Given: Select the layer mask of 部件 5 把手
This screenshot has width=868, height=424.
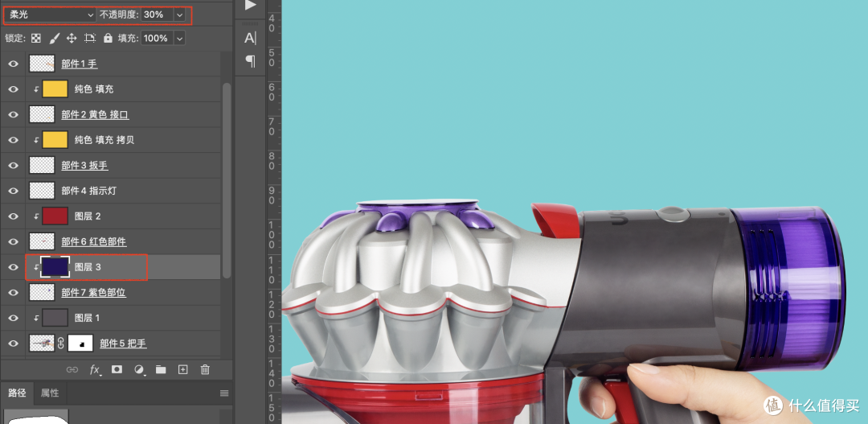Looking at the screenshot, I should click(x=80, y=344).
